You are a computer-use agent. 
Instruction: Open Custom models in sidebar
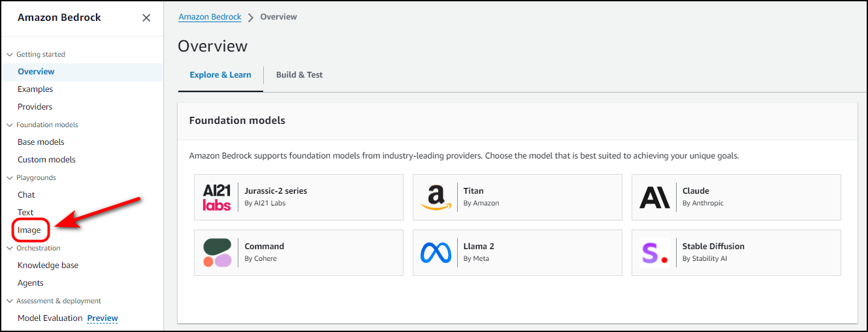tap(46, 160)
